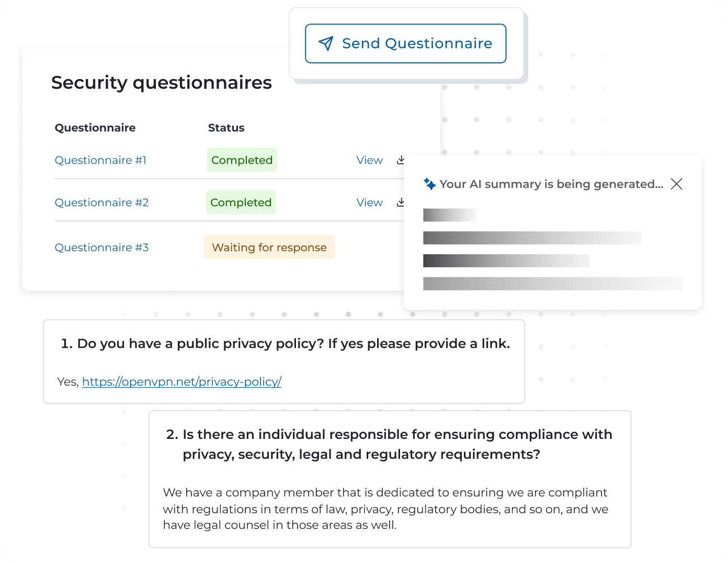
Task: Select the privacy policy question card
Action: (284, 361)
